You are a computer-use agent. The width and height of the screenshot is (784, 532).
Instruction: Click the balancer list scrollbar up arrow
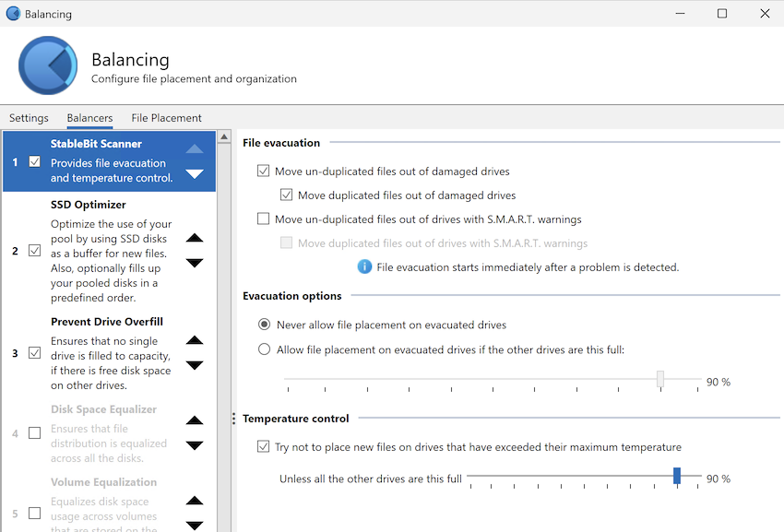coord(224,136)
